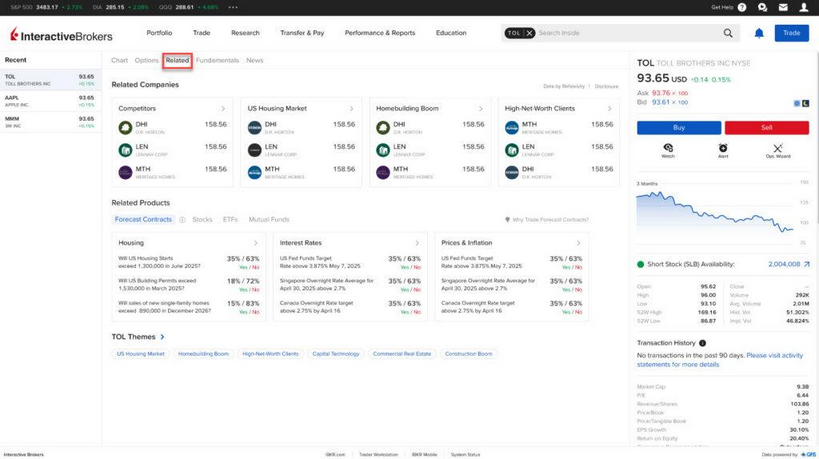Open the Portfolio menu
819x459 pixels.
(x=159, y=33)
